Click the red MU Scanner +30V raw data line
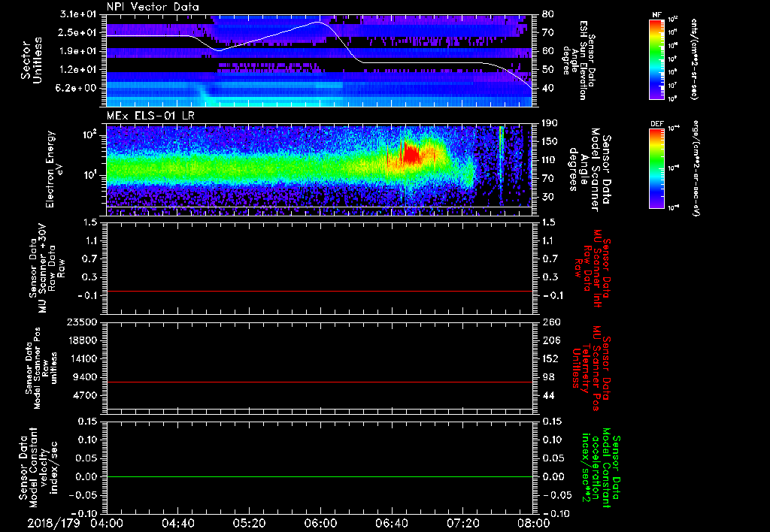770x532 pixels. point(319,291)
